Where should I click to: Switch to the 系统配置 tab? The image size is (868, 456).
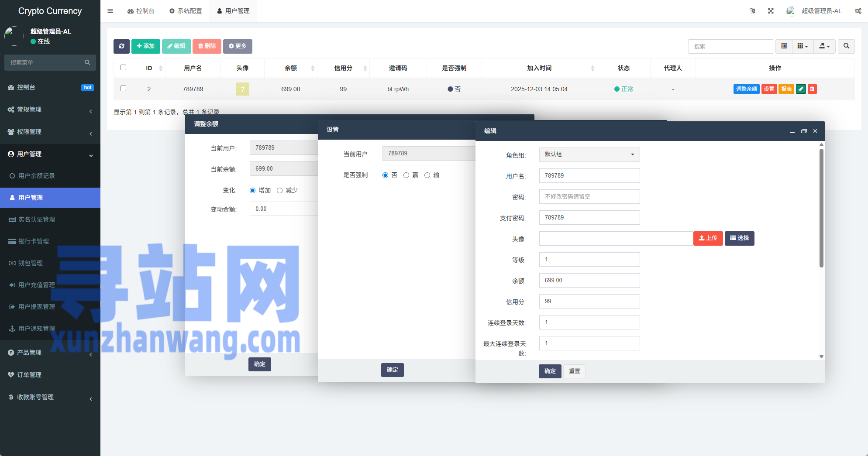(x=186, y=11)
